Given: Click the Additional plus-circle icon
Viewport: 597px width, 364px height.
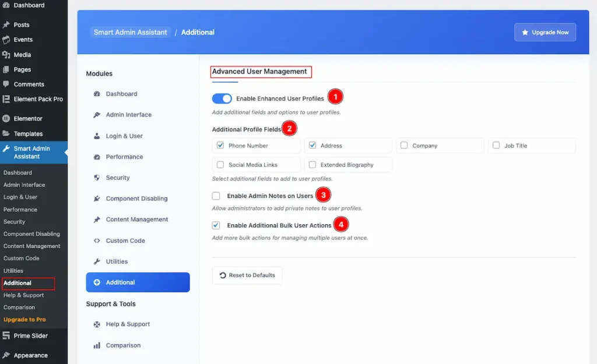Looking at the screenshot, I should tap(97, 282).
